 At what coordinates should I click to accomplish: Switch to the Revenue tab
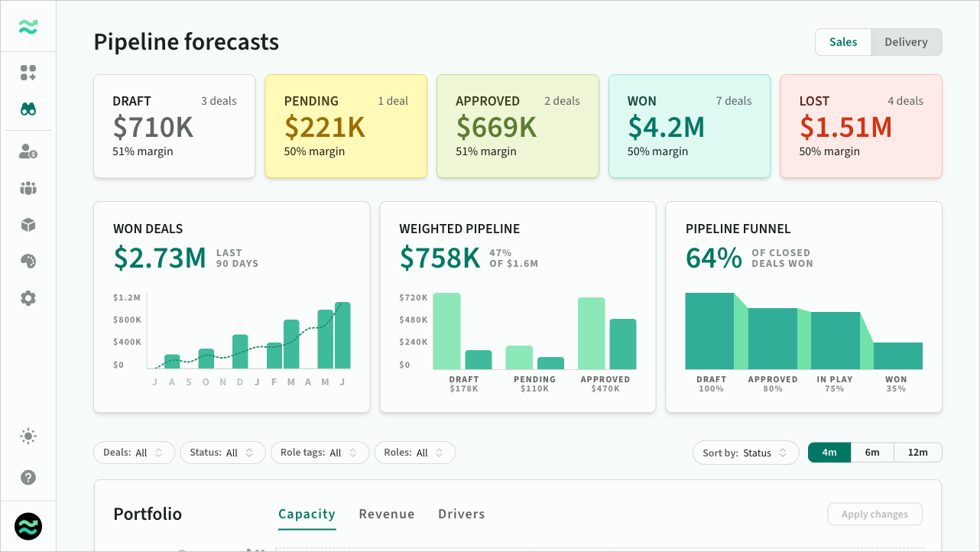click(387, 514)
